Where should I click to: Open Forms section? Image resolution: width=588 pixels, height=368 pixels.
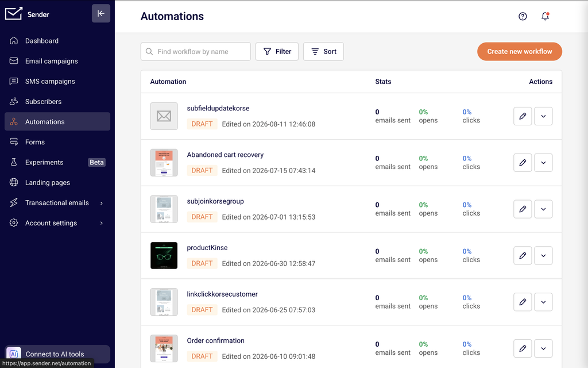coord(57,142)
